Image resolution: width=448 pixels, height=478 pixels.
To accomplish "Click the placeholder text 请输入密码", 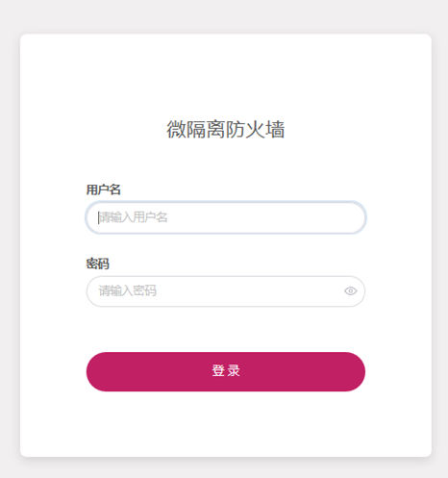I will pyautogui.click(x=127, y=290).
